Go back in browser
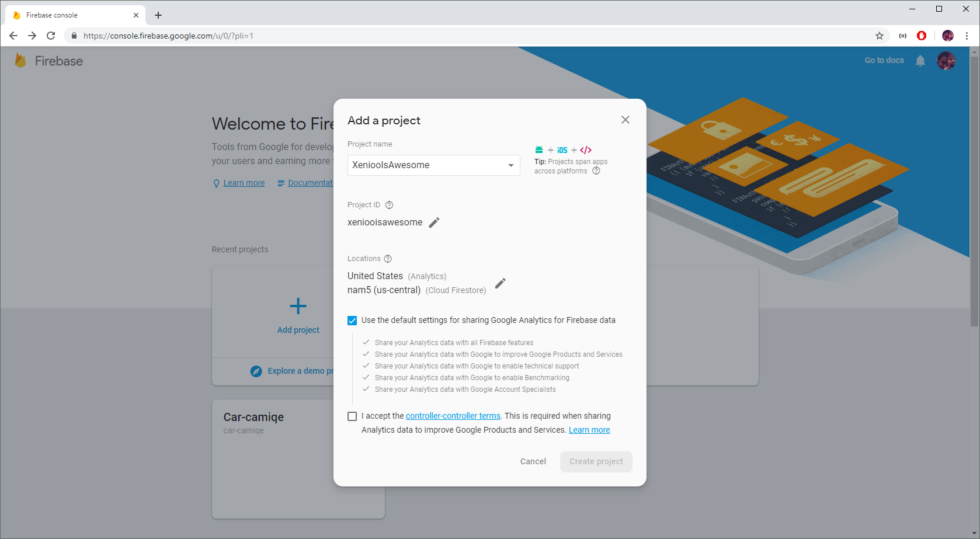 pos(13,36)
